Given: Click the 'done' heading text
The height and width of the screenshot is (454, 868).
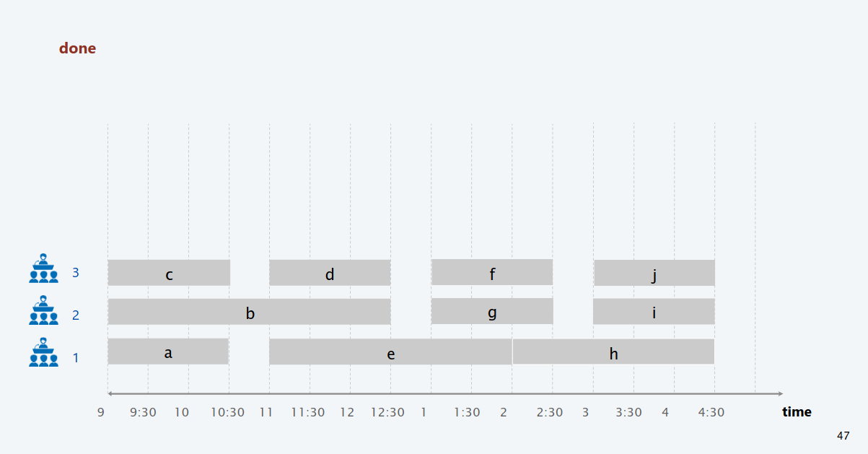Looking at the screenshot, I should pyautogui.click(x=77, y=48).
